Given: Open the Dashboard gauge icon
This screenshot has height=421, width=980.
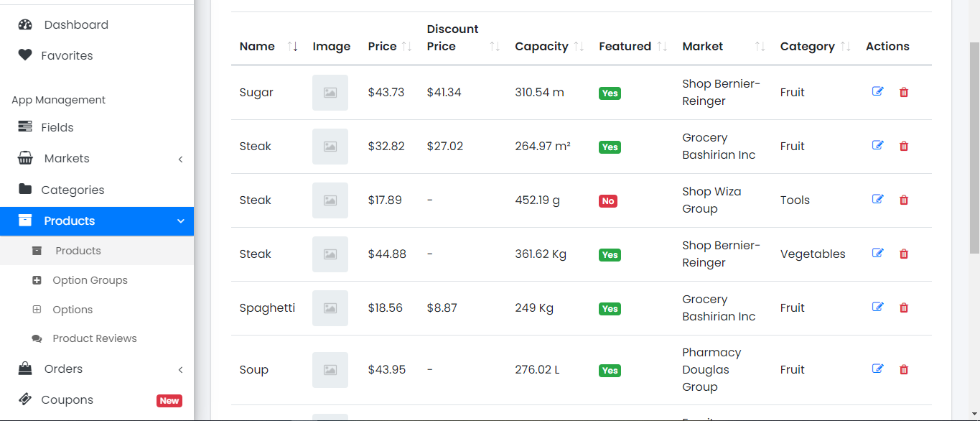Looking at the screenshot, I should [x=25, y=24].
